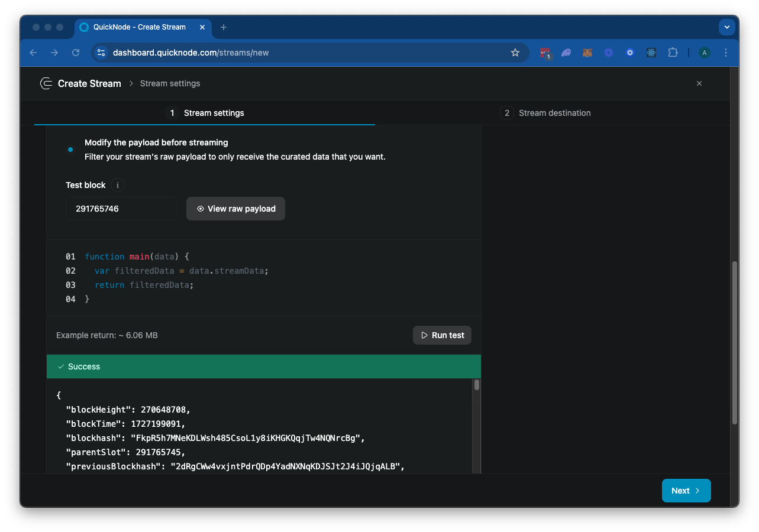This screenshot has height=532, width=759.
Task: Click the QuickNode logo icon
Action: (46, 83)
